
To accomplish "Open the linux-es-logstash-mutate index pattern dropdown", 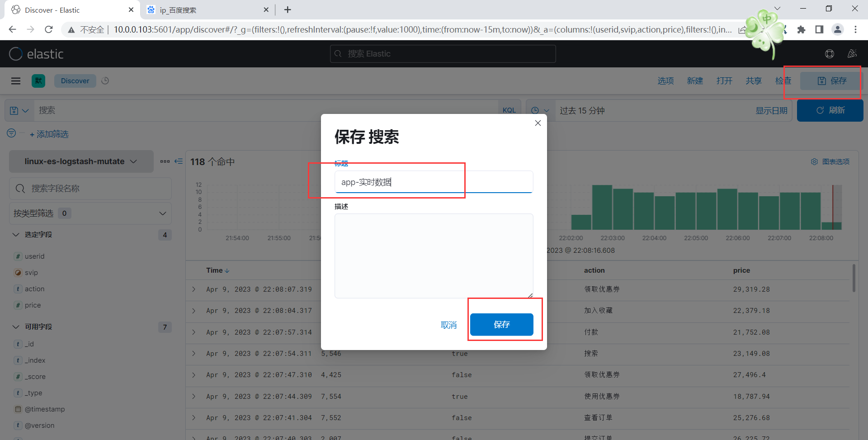I will pyautogui.click(x=81, y=161).
